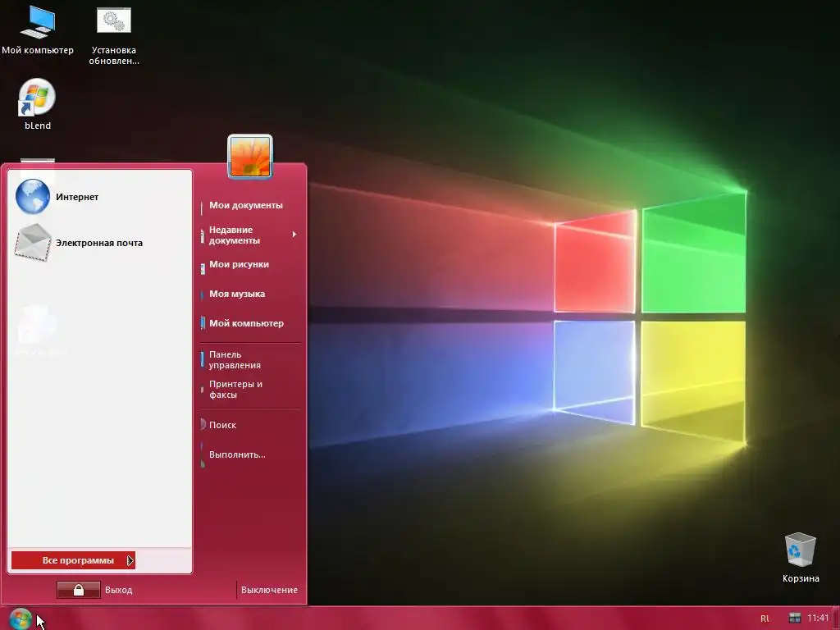Open the My Computer desktop icon
This screenshot has width=840, height=630.
click(38, 30)
